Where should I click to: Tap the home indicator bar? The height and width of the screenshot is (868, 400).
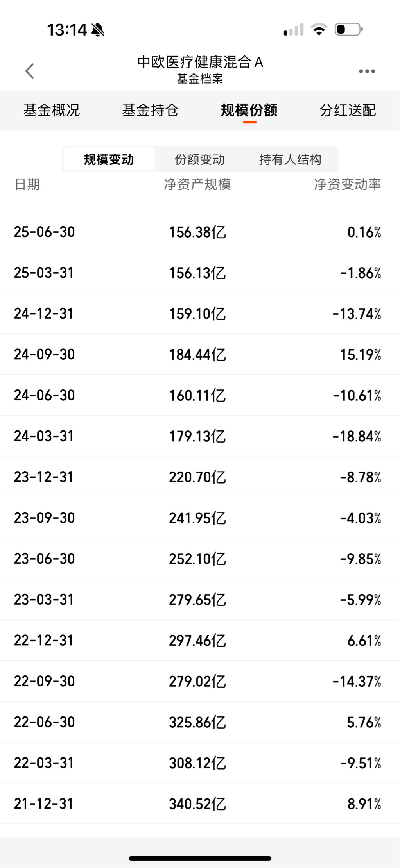pos(200,858)
